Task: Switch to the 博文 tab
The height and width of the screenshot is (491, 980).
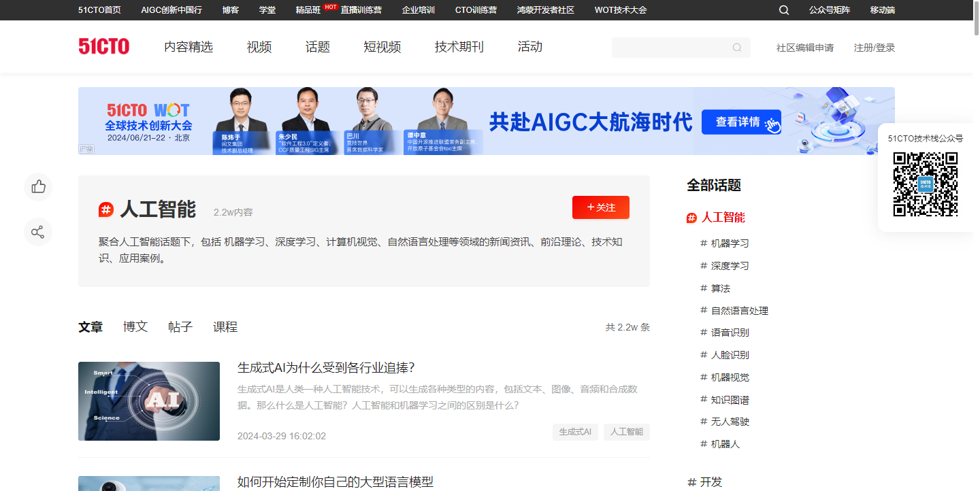Action: [135, 327]
